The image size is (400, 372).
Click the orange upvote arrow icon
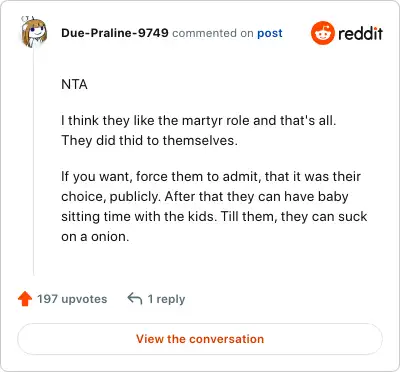click(x=25, y=299)
